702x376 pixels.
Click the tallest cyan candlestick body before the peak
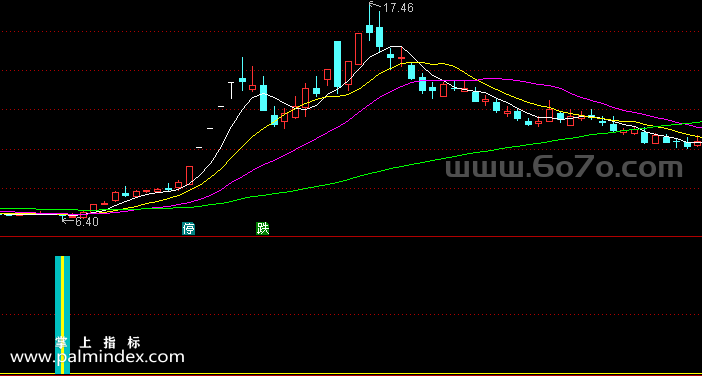click(x=337, y=64)
